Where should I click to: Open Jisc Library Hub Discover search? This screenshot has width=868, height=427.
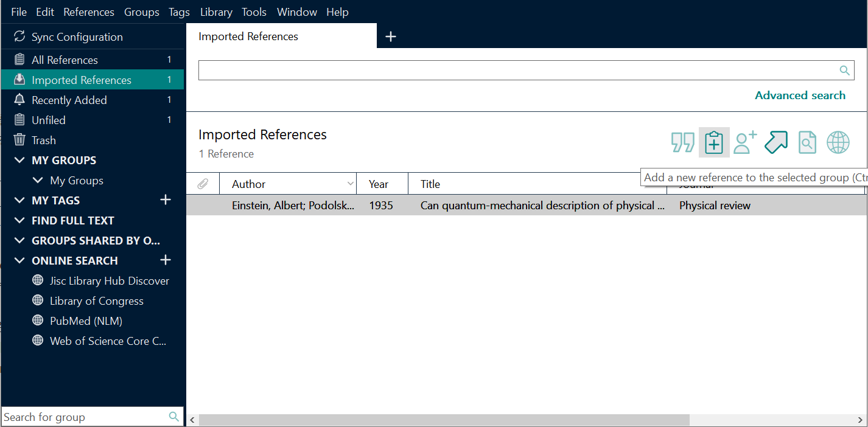[110, 280]
